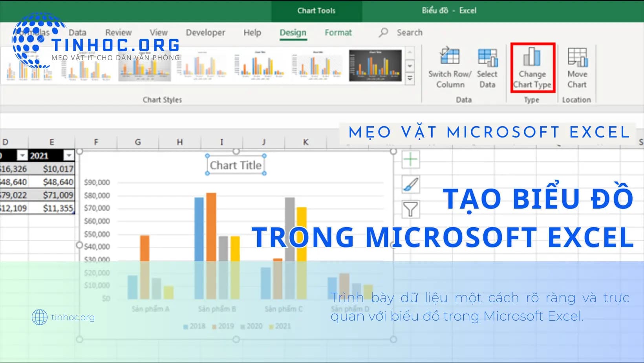Select column K header
The width and height of the screenshot is (644, 363).
click(x=306, y=142)
